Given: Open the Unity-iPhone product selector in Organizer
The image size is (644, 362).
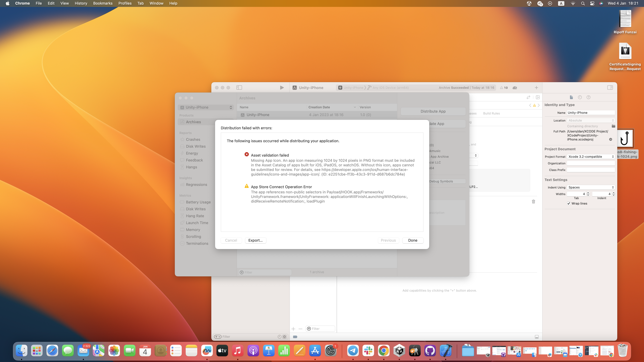Looking at the screenshot, I should pyautogui.click(x=206, y=107).
